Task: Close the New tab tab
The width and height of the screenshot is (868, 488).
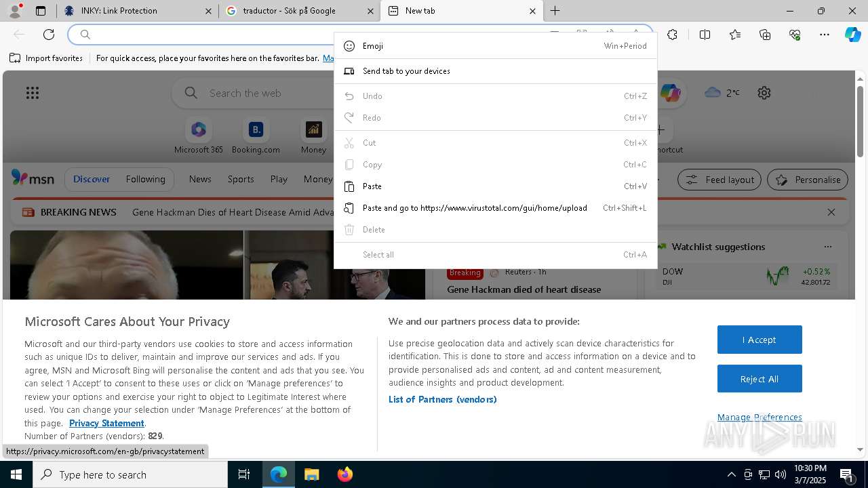Action: click(532, 11)
